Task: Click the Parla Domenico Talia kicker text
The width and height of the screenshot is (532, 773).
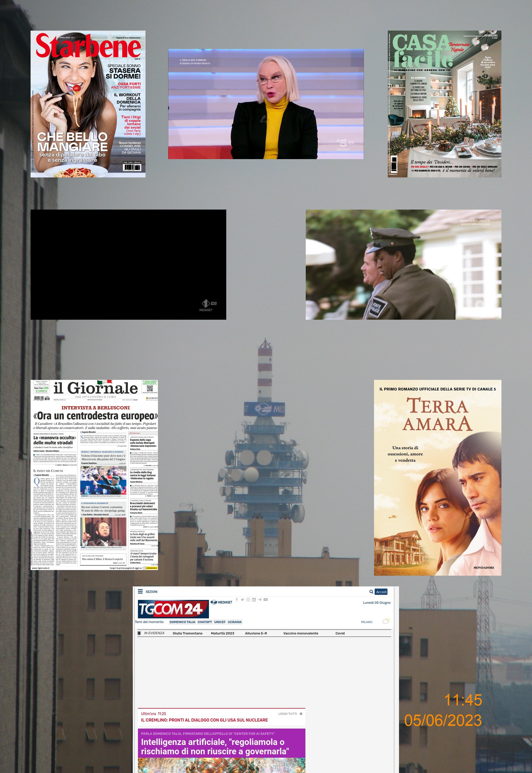Action: point(208,734)
